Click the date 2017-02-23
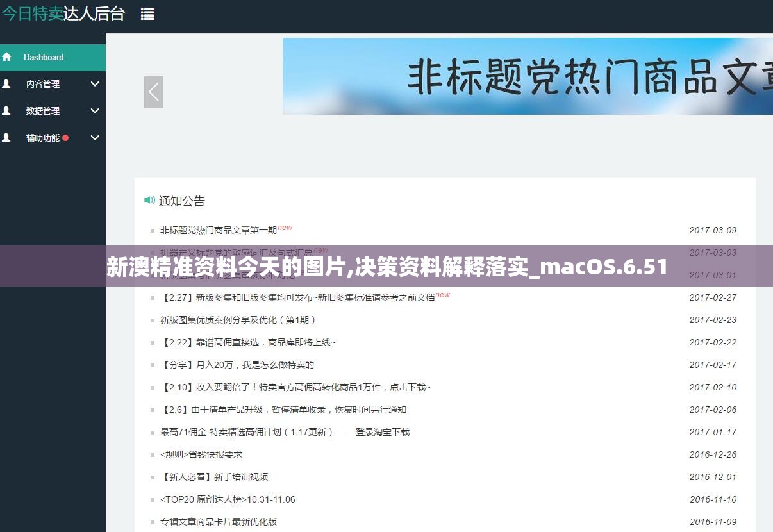 point(713,320)
